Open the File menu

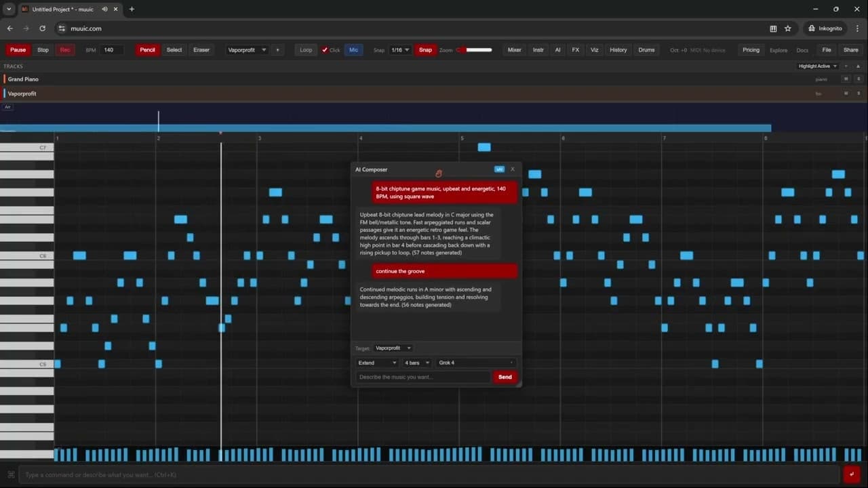coord(827,49)
